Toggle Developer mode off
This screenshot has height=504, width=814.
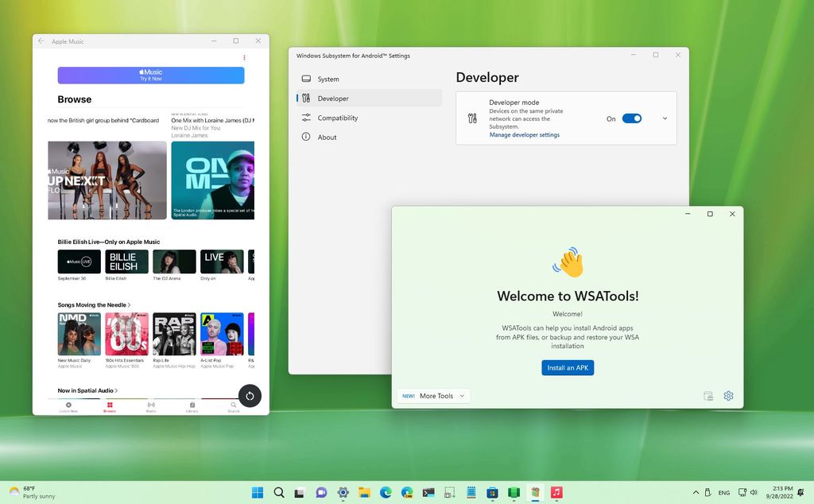tap(632, 118)
